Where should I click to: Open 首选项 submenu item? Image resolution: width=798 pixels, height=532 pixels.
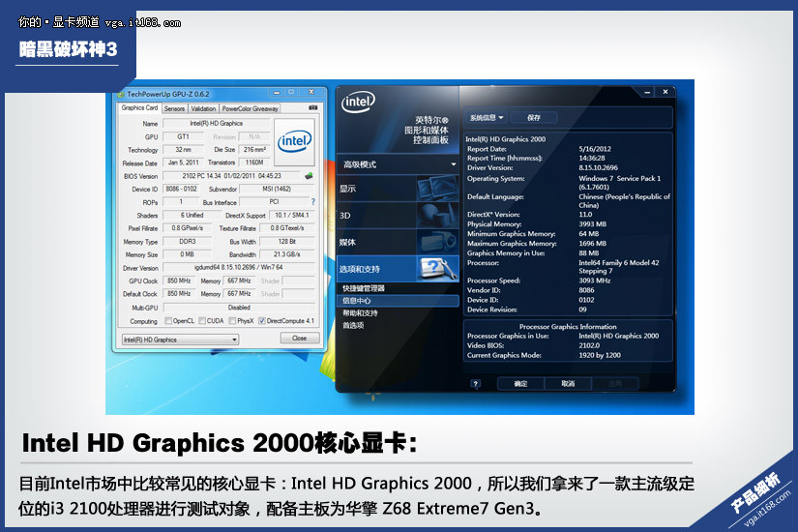tap(353, 325)
